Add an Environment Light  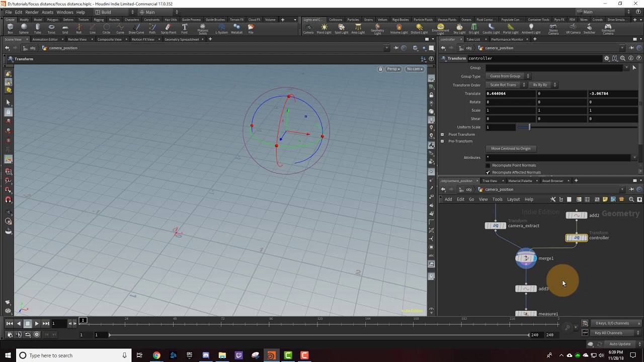(x=440, y=29)
